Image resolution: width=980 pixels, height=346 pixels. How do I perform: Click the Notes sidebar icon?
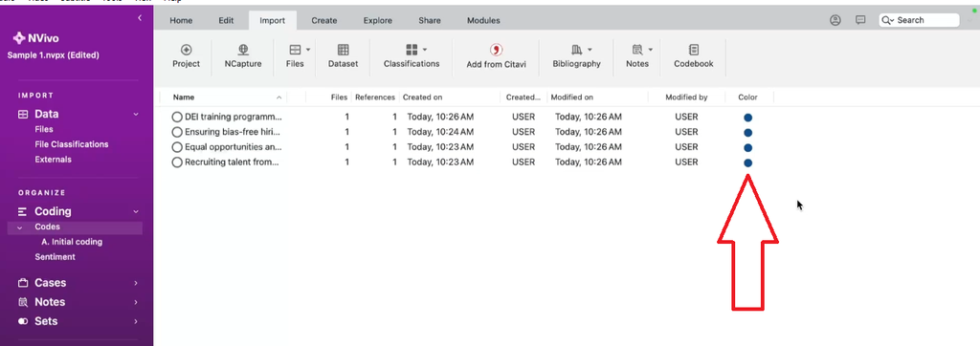23,302
